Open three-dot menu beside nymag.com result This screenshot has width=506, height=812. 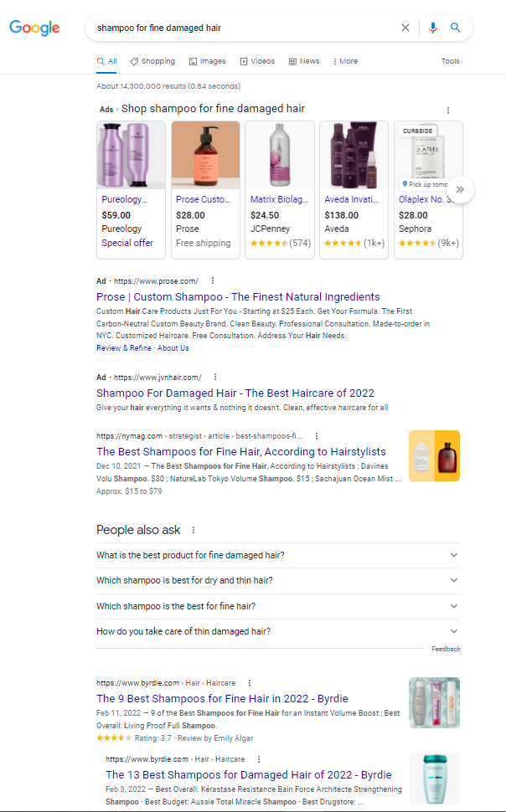[317, 436]
